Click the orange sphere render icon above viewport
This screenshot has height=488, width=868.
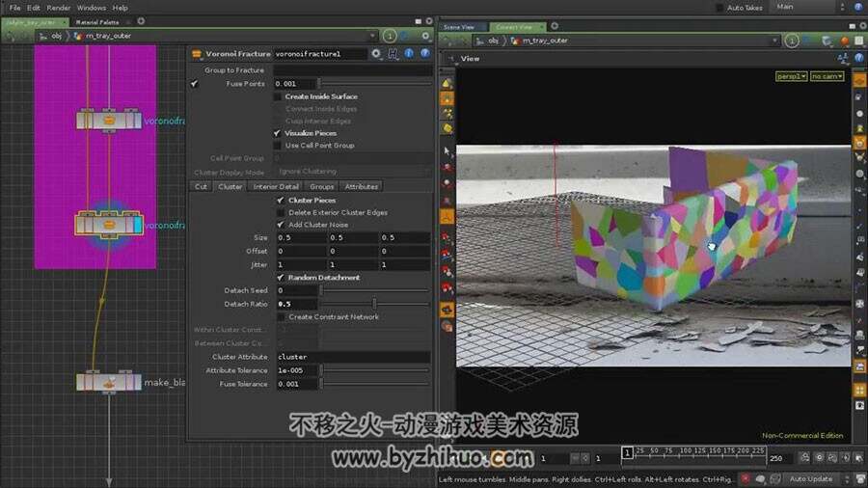click(x=844, y=41)
